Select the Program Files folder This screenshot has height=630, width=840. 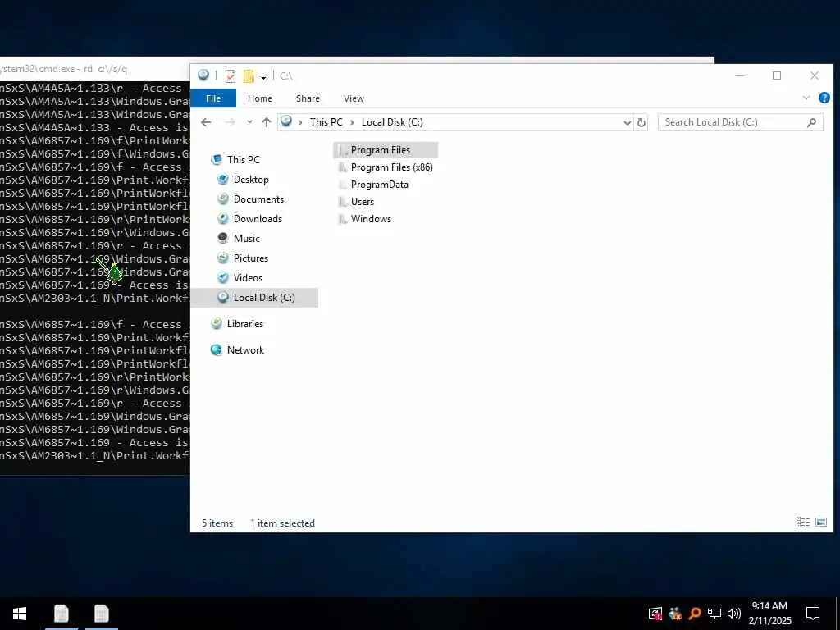click(386, 150)
